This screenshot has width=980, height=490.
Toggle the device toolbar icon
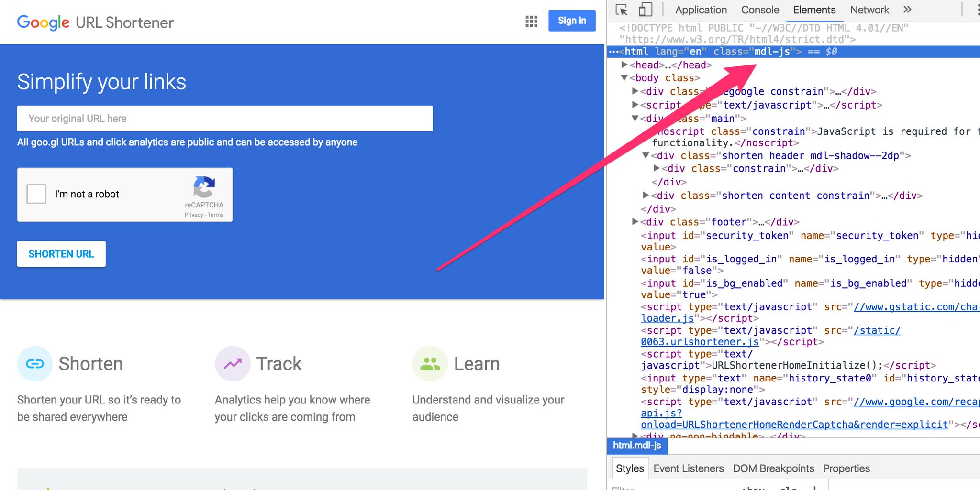[645, 10]
